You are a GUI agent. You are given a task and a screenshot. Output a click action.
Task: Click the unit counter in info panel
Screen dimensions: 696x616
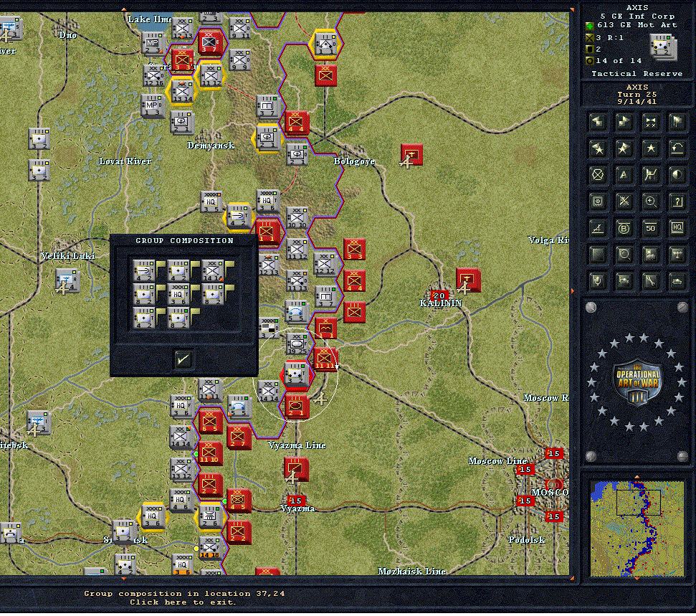tap(664, 47)
